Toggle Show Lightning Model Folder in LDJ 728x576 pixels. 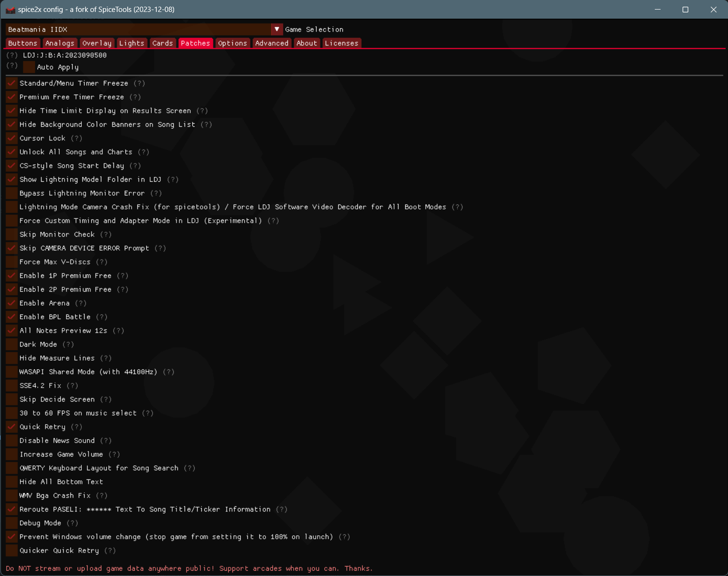pos(11,180)
